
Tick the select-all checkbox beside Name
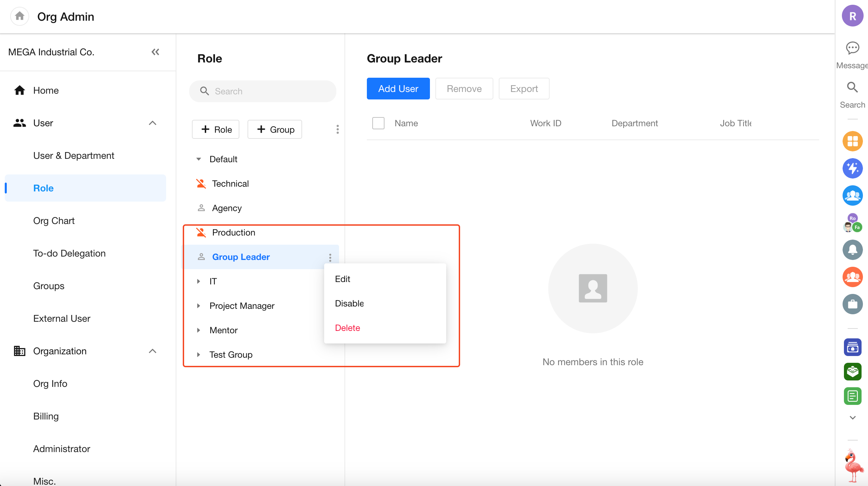point(378,123)
